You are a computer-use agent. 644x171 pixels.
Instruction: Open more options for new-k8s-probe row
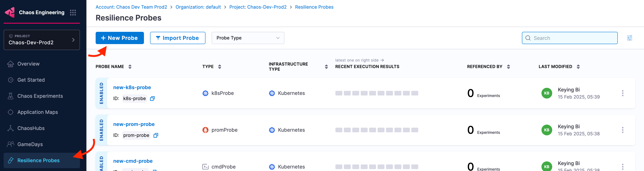click(x=623, y=93)
